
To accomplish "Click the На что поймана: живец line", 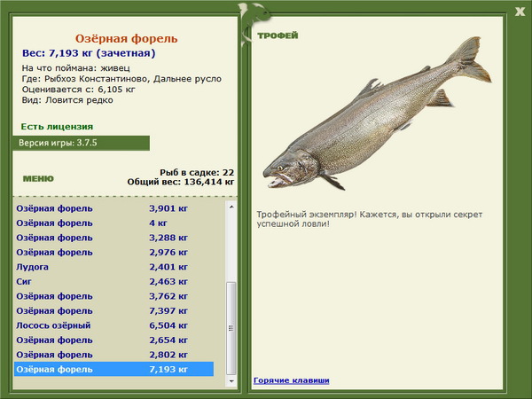I will pyautogui.click(x=76, y=68).
